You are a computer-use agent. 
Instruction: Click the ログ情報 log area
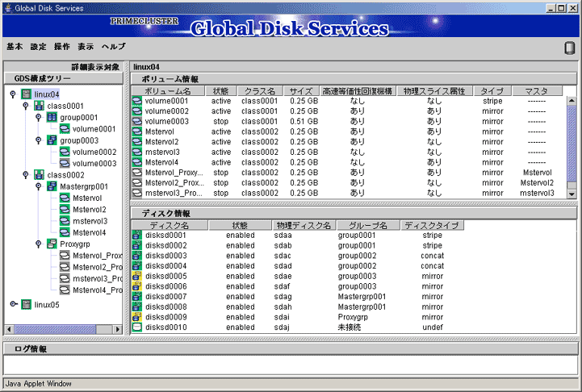pos(291,365)
